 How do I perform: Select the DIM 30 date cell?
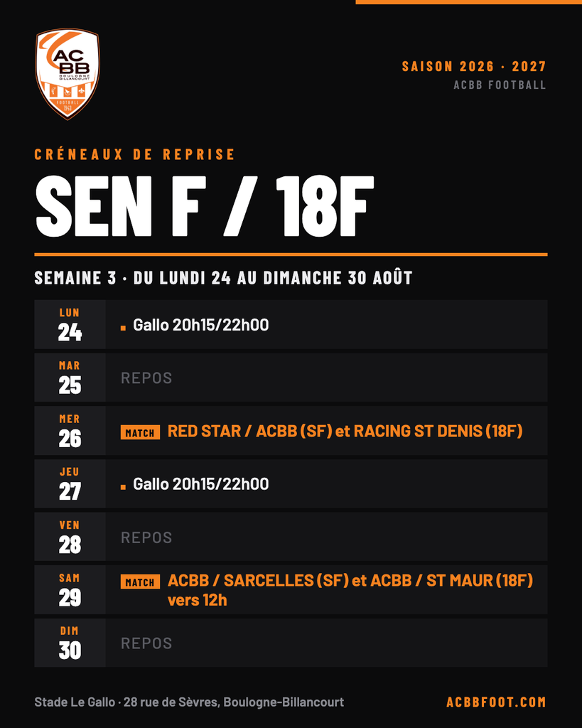coord(70,643)
